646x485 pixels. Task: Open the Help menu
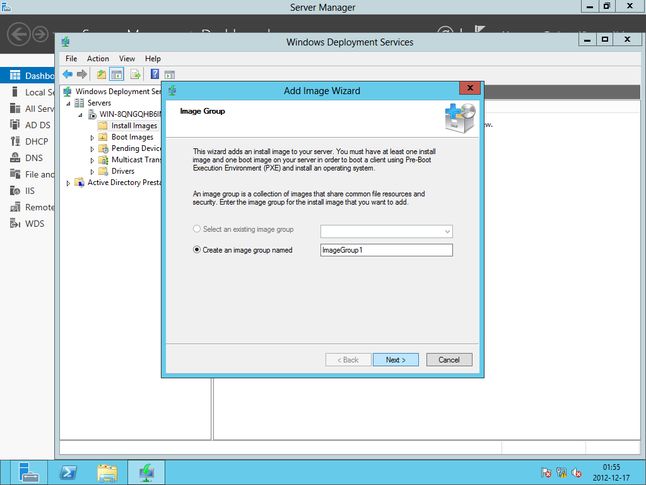[x=152, y=59]
